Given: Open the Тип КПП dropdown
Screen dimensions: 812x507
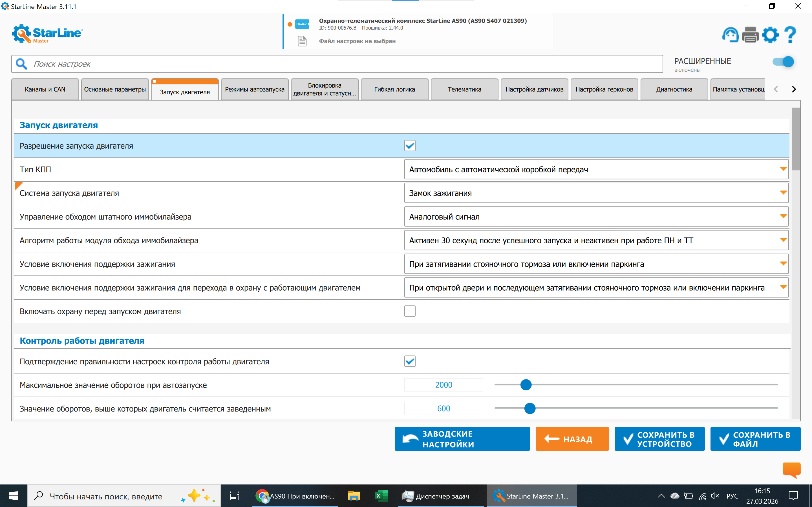Looking at the screenshot, I should [x=596, y=169].
